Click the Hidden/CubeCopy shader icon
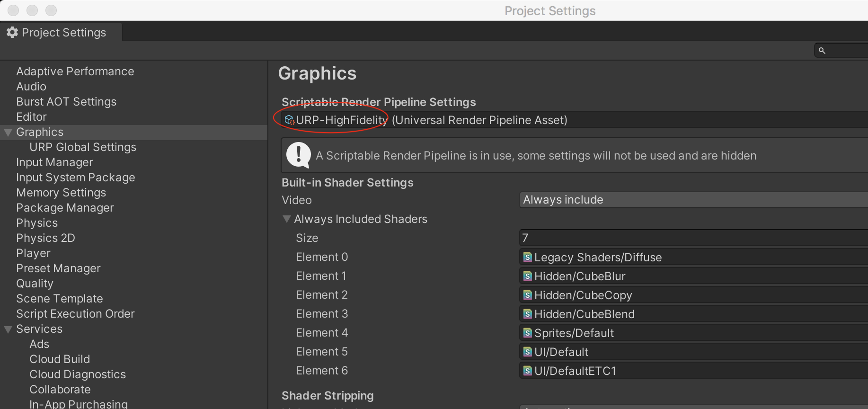Screen dimensions: 868x409 (527, 295)
